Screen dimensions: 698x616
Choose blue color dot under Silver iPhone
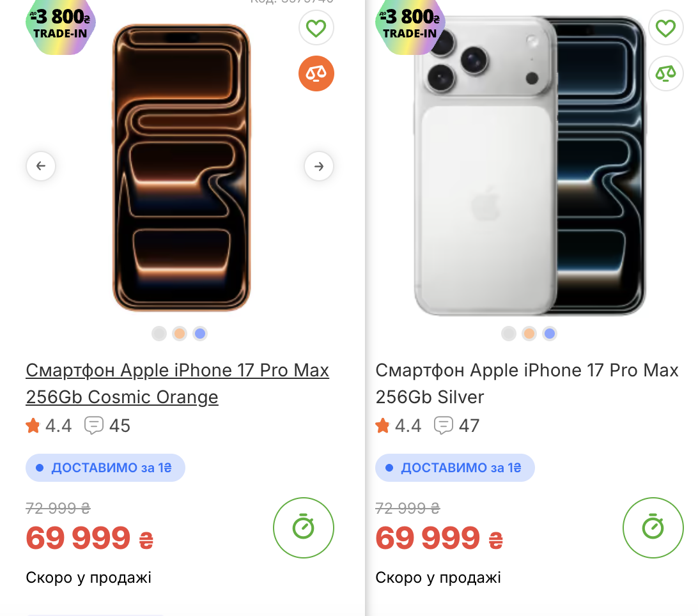[550, 334]
